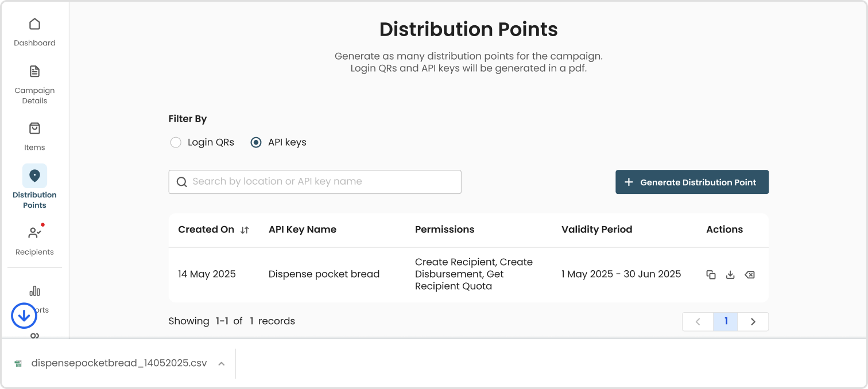Open Recipients person icon
This screenshot has width=868, height=389.
(x=34, y=233)
